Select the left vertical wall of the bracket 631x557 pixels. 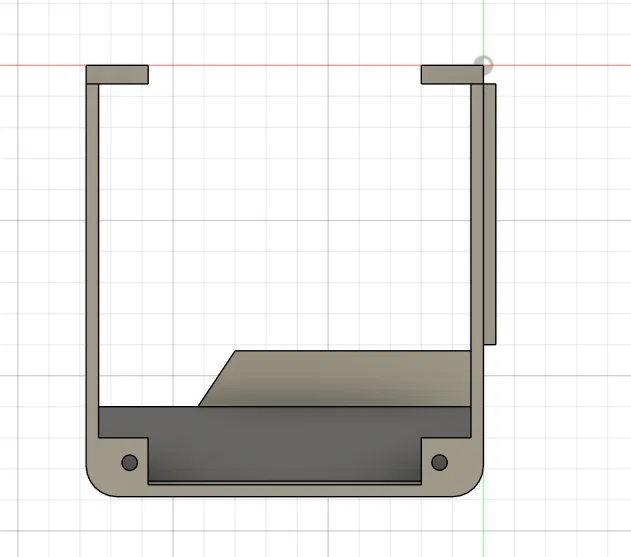[92, 260]
